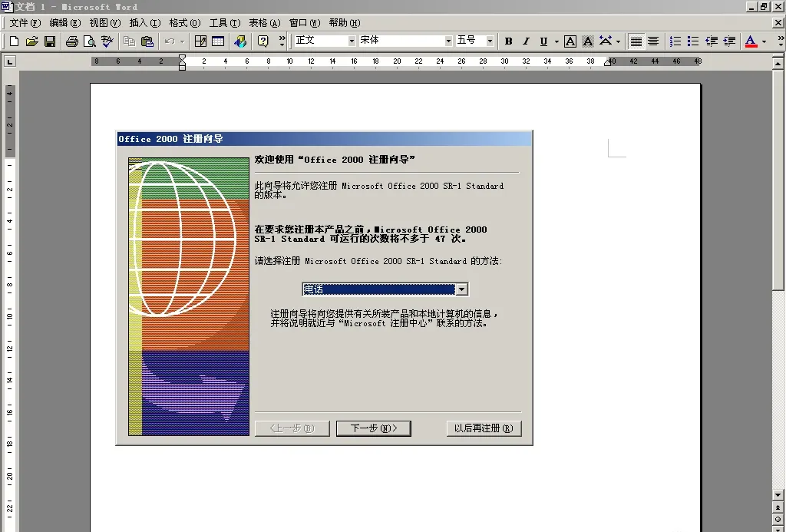This screenshot has height=532, width=786.
Task: Expand the font dropdown showing 宋体
Action: 448,41
